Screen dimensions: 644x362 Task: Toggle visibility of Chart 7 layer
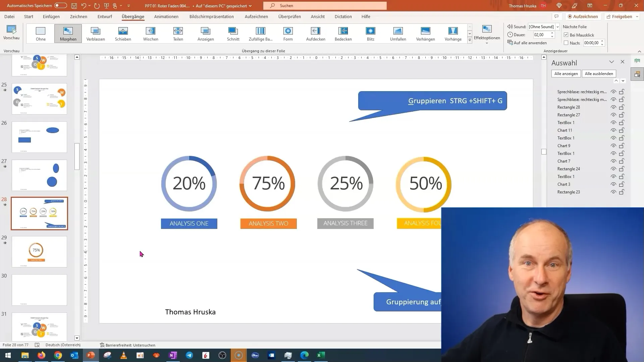point(613,161)
